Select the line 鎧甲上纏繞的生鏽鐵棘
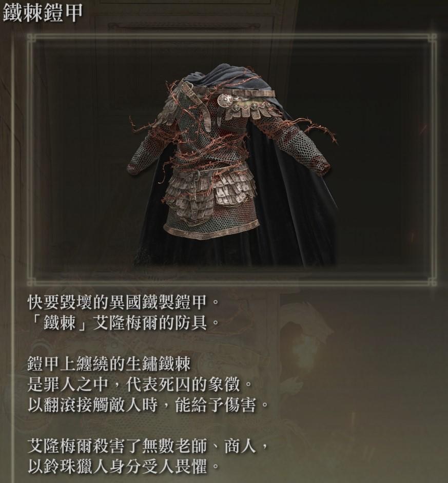The height and width of the screenshot is (483, 448). (109, 364)
